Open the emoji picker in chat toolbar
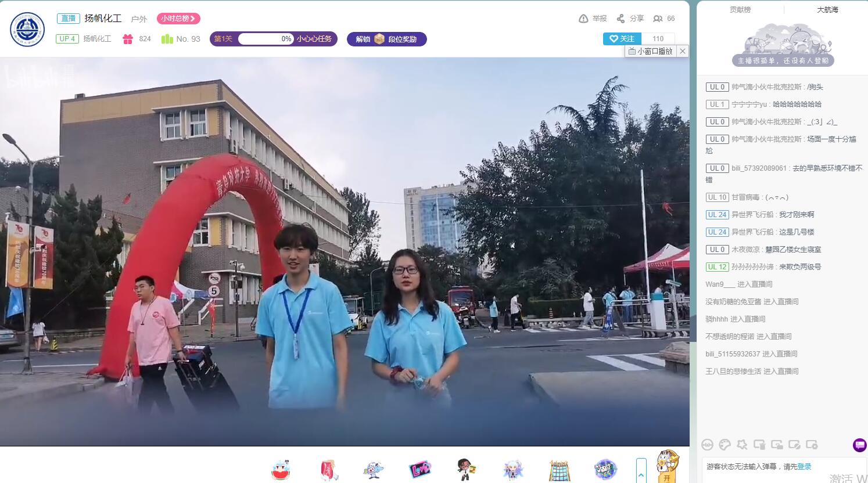The width and height of the screenshot is (868, 483). 707,445
